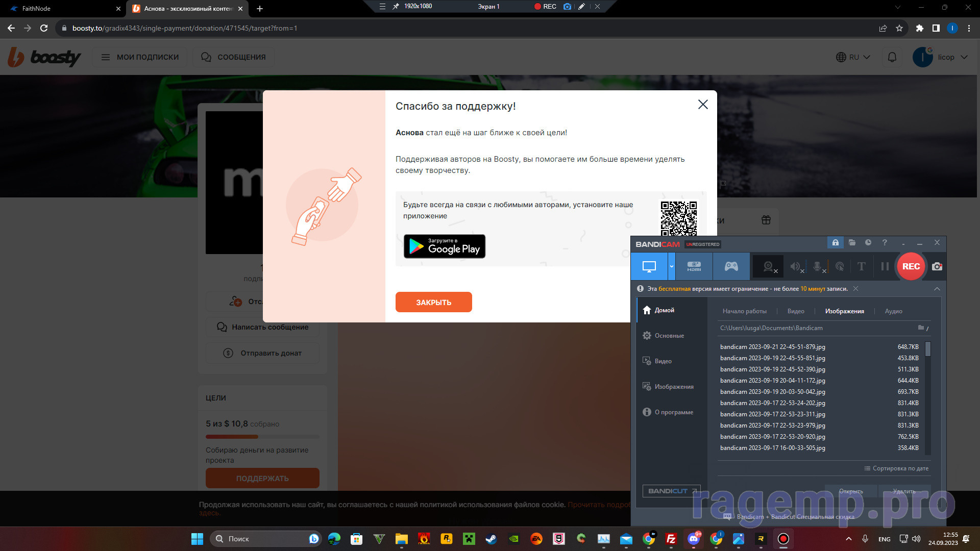Select file bandicam 2023-09-21 22-45-51-879.jpg

(x=819, y=347)
